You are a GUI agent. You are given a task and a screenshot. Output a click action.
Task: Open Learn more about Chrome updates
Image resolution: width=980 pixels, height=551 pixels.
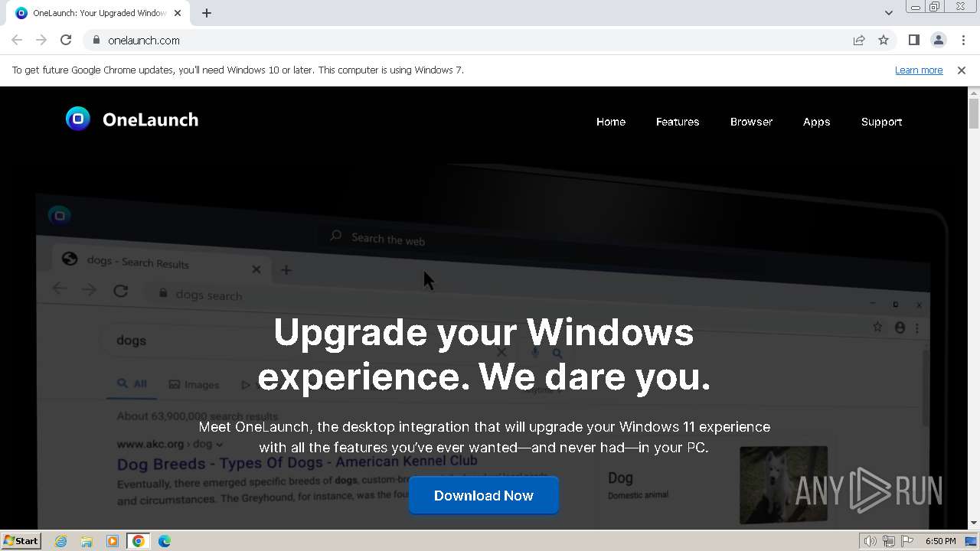click(919, 70)
